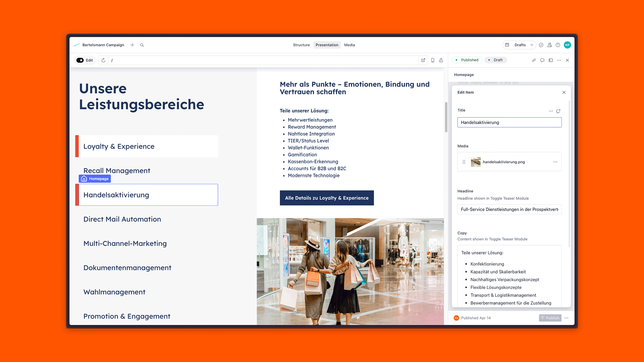Click add comment icon for Title field
The width and height of the screenshot is (644, 362).
(x=558, y=111)
